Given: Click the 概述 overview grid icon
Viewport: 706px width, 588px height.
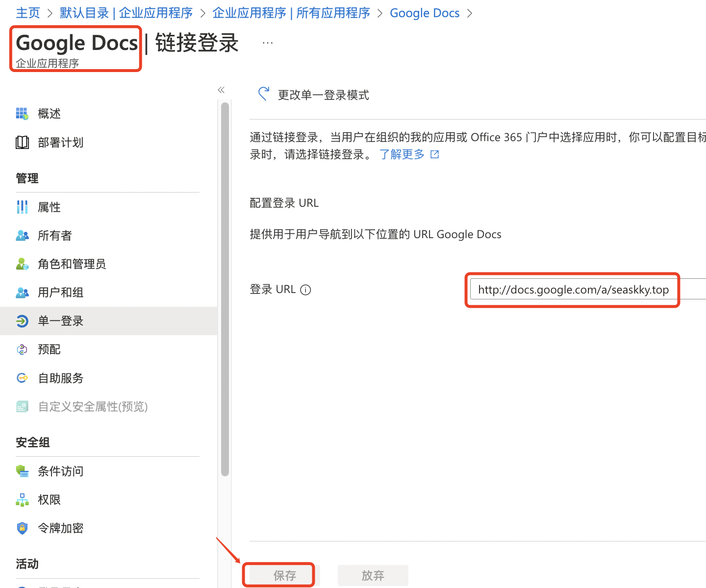Looking at the screenshot, I should coord(22,114).
